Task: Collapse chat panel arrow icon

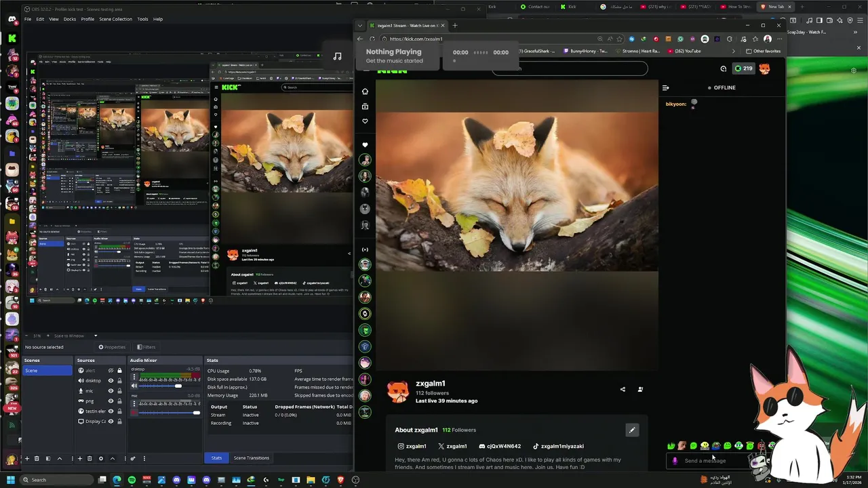Action: (x=665, y=87)
